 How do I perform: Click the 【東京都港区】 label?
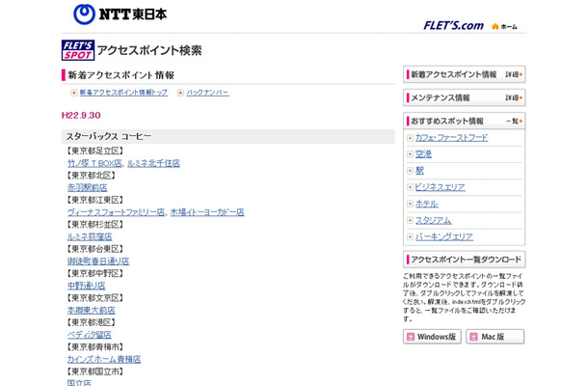coord(90,322)
